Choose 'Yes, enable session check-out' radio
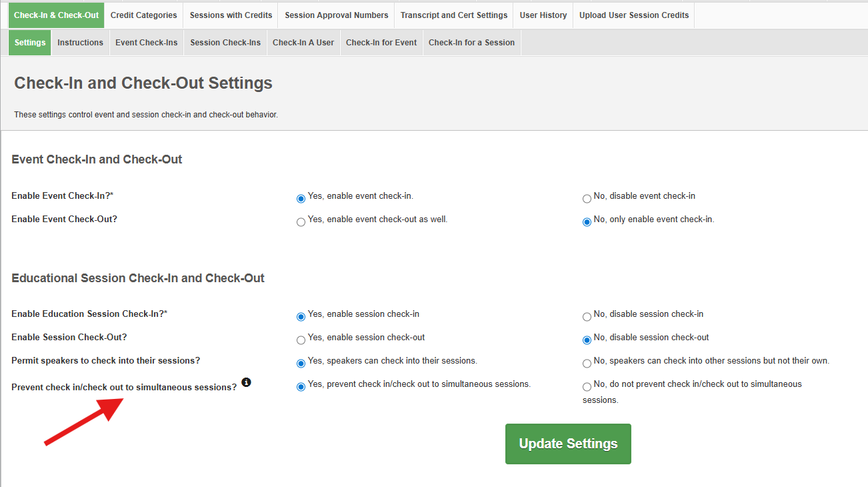Viewport: 868px width, 487px height. click(x=301, y=340)
